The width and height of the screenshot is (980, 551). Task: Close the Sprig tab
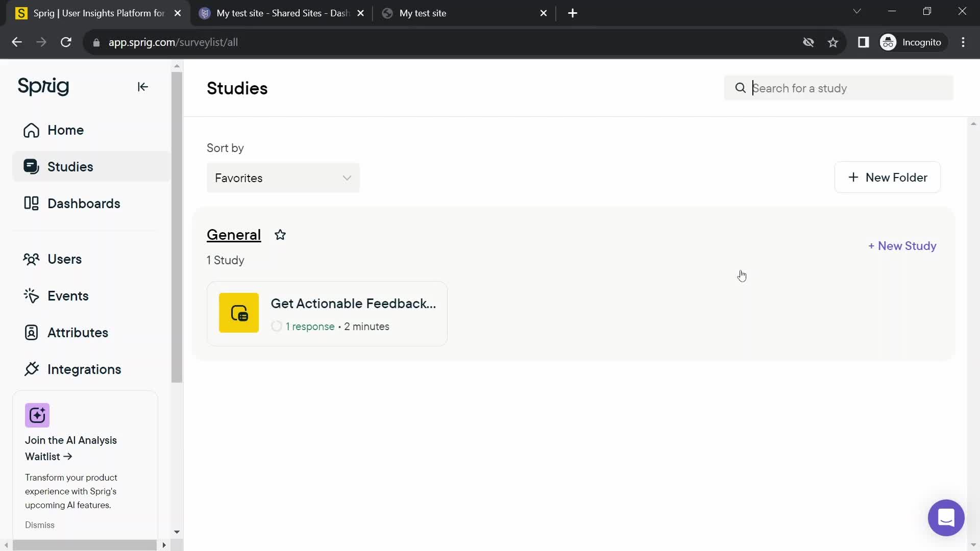click(178, 13)
